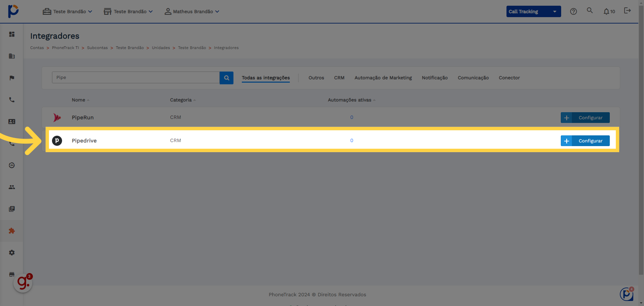
Task: Go to the PhoneTrack TI breadcrumb link
Action: click(65, 48)
